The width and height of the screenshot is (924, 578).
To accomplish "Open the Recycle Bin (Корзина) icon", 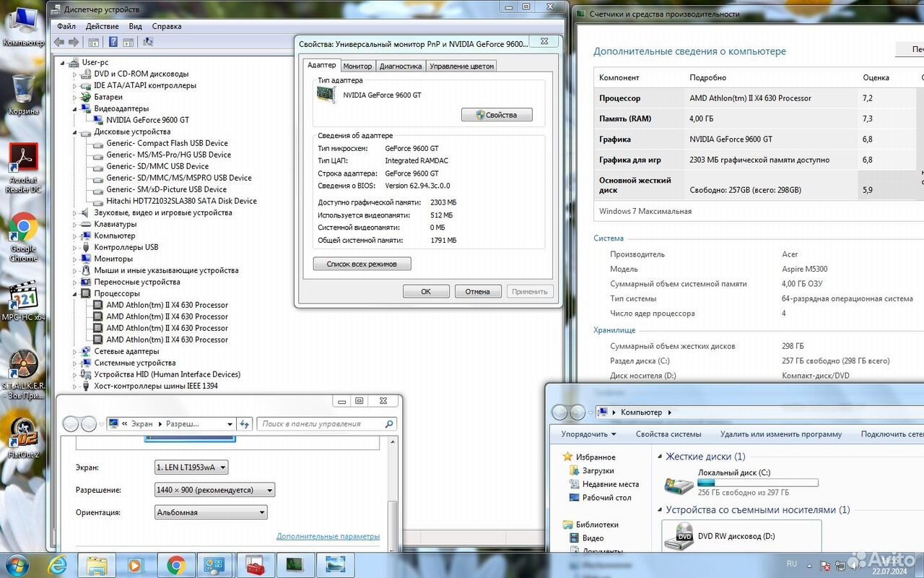I will tap(23, 95).
